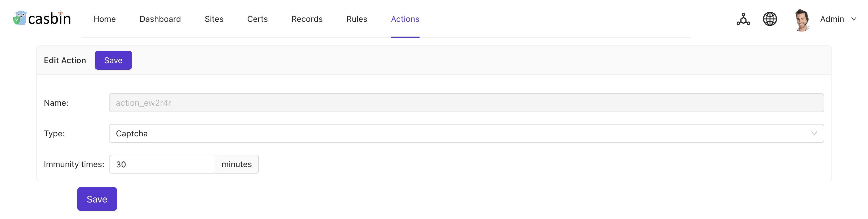Go to the Dashboard page
This screenshot has width=868, height=219.
pos(160,19)
